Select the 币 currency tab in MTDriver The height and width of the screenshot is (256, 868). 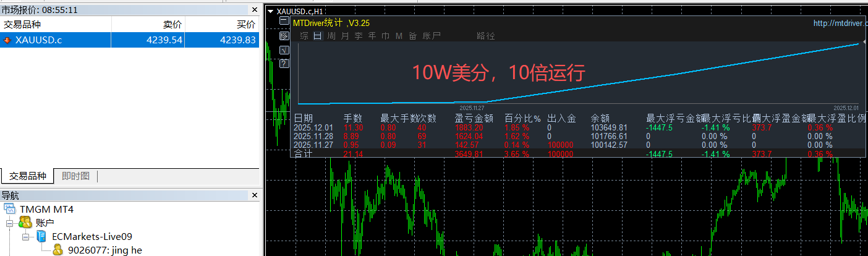coord(386,36)
